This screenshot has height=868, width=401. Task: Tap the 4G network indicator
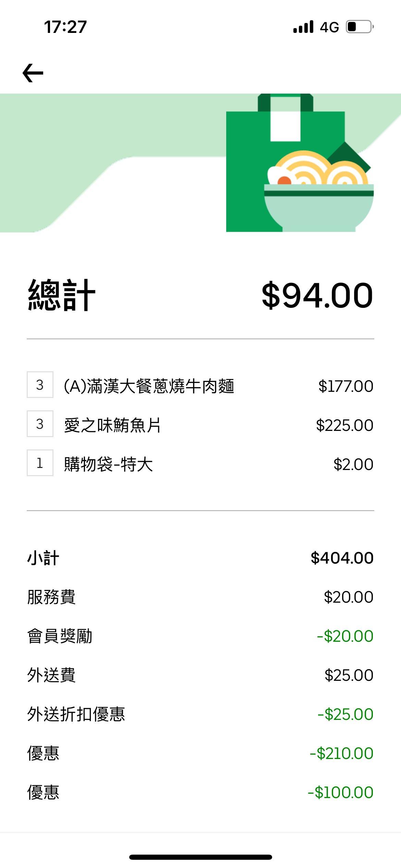pyautogui.click(x=329, y=27)
